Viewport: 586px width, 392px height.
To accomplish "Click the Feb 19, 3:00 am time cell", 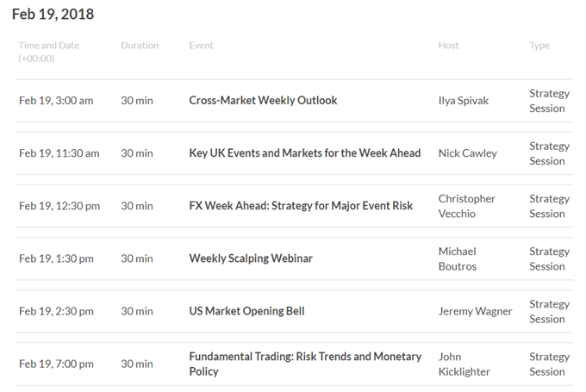I will pyautogui.click(x=56, y=101).
